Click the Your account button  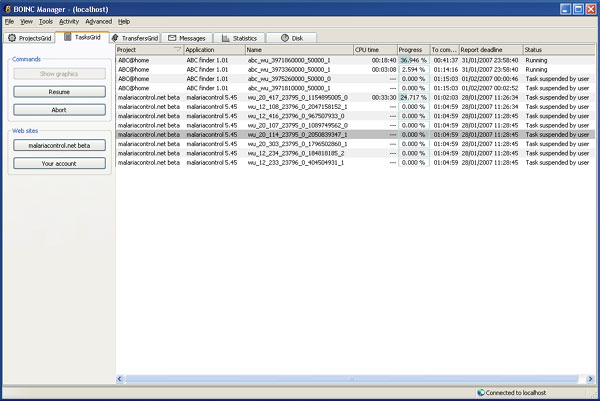click(59, 163)
